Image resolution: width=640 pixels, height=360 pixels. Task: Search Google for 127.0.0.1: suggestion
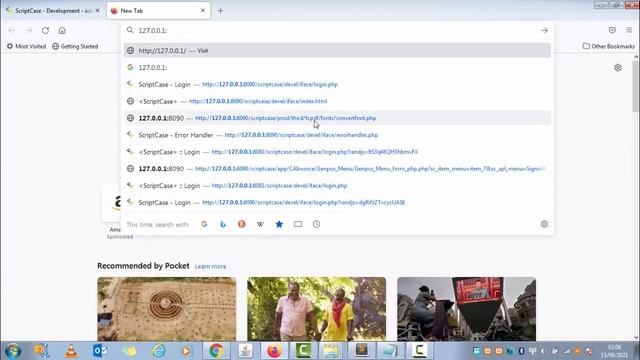337,67
